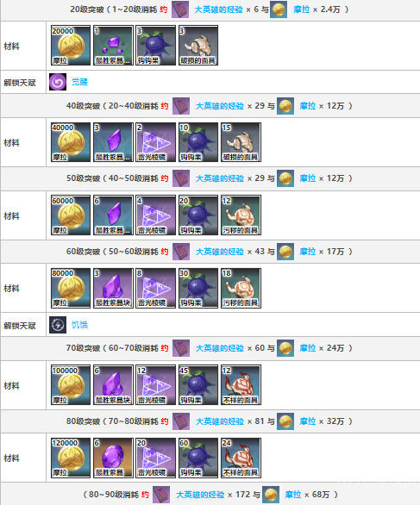Viewport: 420px width, 505px height.
Task: Click 大英雄的经验 link in 20级突破 header
Action: pyautogui.click(x=218, y=9)
